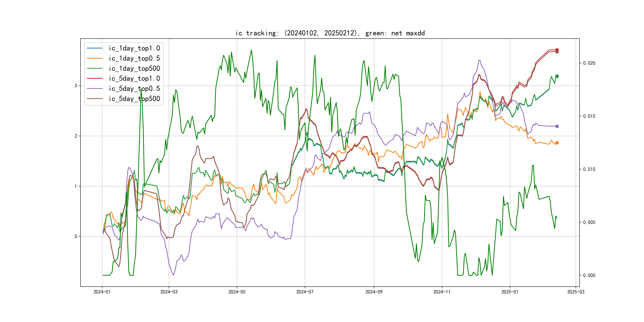This screenshot has height=322, width=644.
Task: Click the 0.005 right axis tick label
Action: pyautogui.click(x=589, y=222)
